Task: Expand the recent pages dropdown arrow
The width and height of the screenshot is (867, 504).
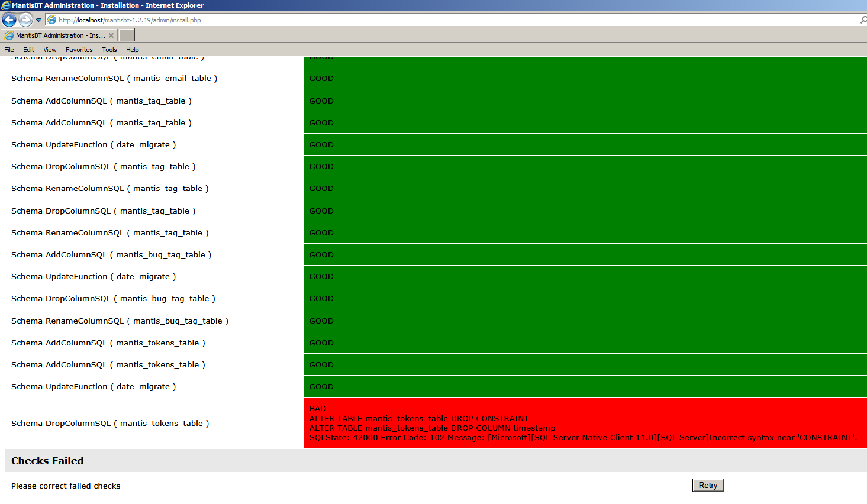Action: tap(39, 20)
